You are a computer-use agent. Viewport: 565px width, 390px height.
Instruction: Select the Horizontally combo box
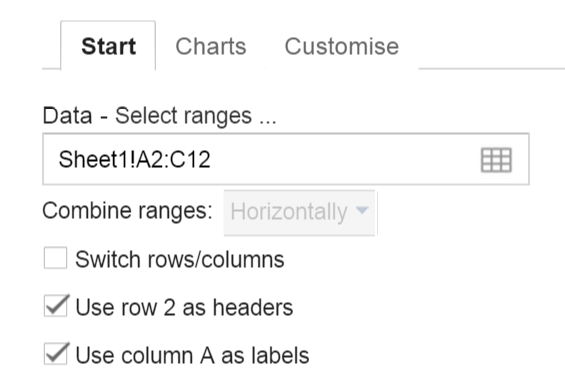click(299, 213)
